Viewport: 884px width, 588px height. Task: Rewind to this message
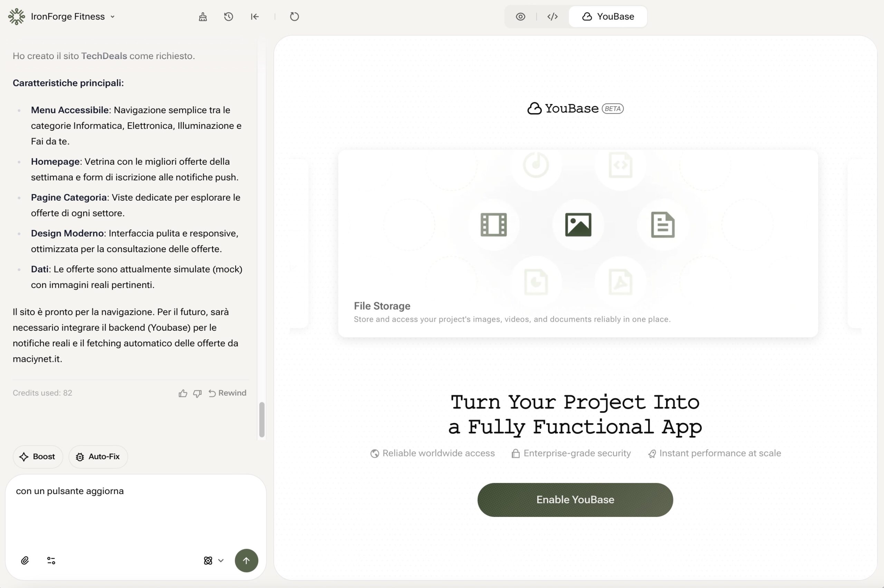tap(227, 393)
